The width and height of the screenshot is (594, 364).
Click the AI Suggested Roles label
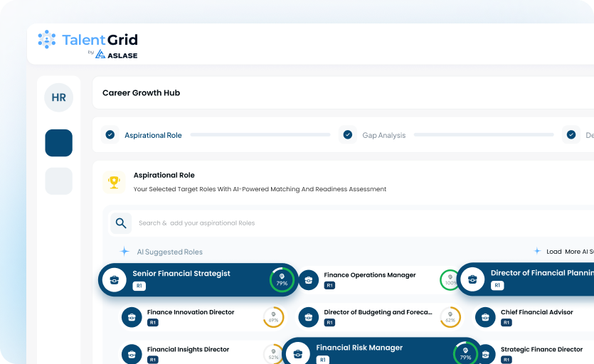170,252
